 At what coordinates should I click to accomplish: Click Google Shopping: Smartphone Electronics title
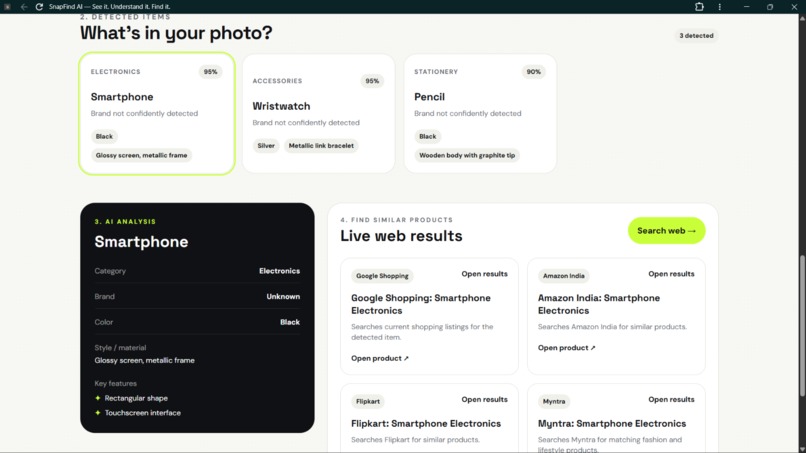[x=420, y=304]
